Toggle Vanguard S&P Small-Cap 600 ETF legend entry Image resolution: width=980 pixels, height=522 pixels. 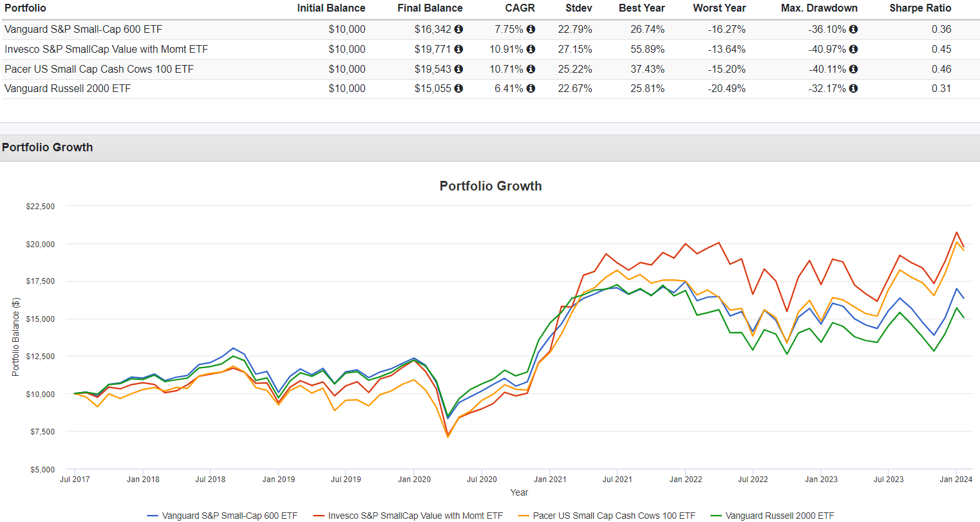(223, 516)
